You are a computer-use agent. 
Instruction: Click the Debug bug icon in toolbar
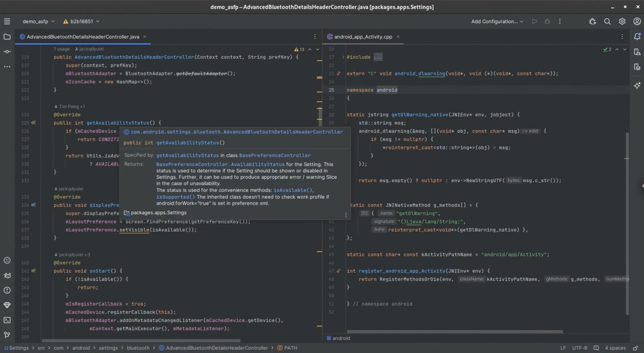[547, 21]
